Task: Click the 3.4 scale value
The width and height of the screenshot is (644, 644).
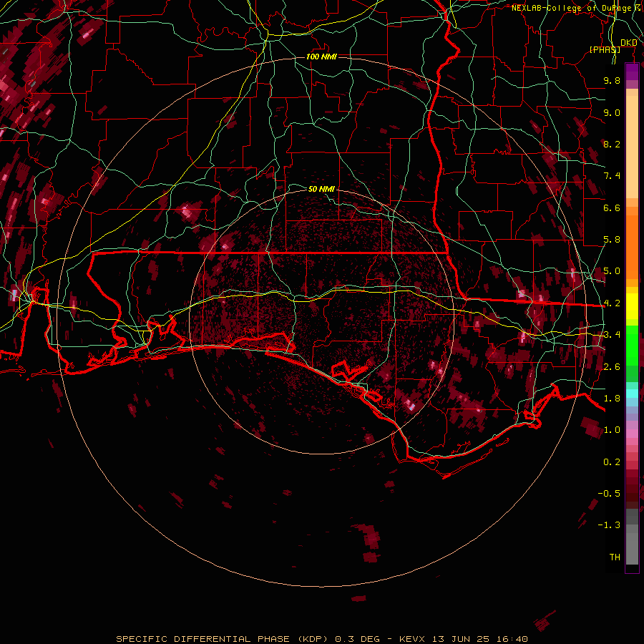Action: point(612,335)
